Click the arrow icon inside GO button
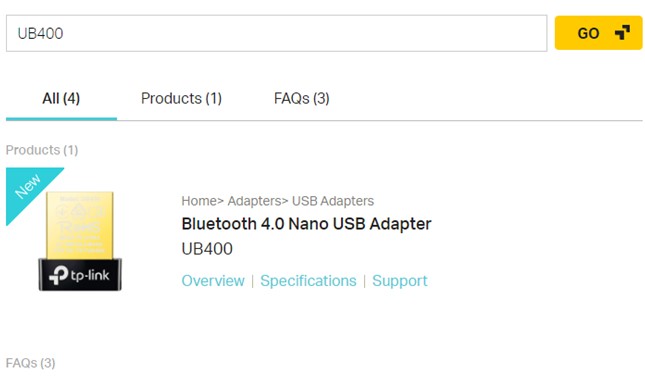This screenshot has height=391, width=645. pos(622,32)
